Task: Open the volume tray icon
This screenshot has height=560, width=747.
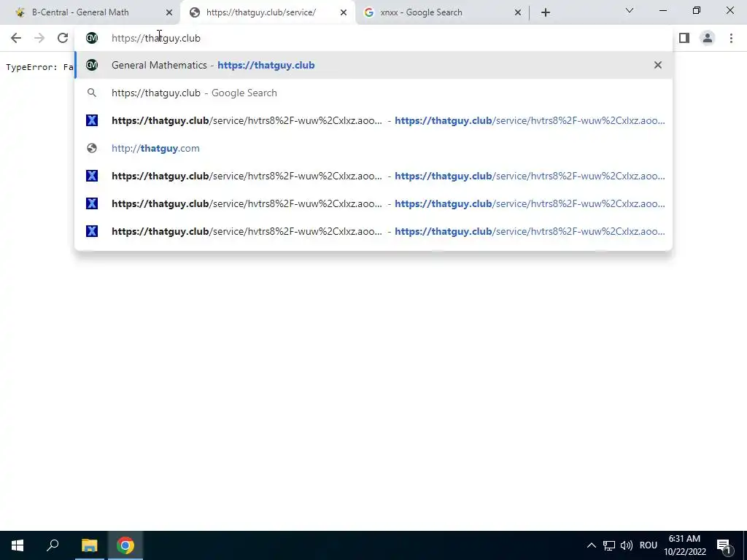Action: pyautogui.click(x=626, y=545)
